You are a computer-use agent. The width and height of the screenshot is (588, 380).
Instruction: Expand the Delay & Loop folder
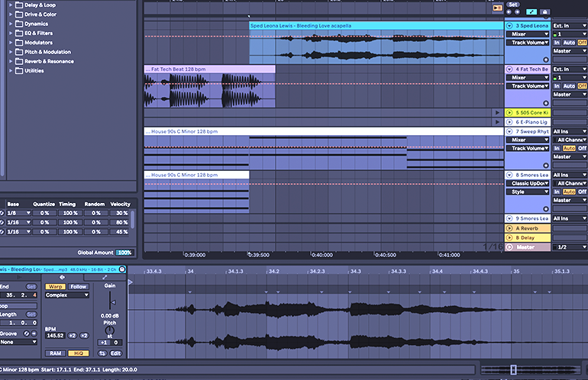[11, 5]
